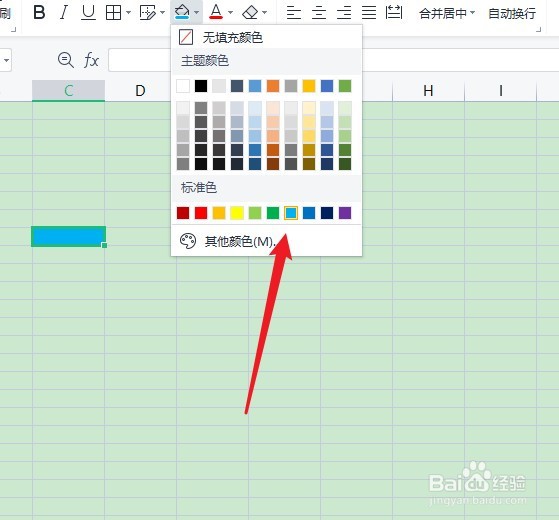Viewport: 559px width, 520px height.
Task: Open merge and center dropdown arrow
Action: [x=472, y=13]
